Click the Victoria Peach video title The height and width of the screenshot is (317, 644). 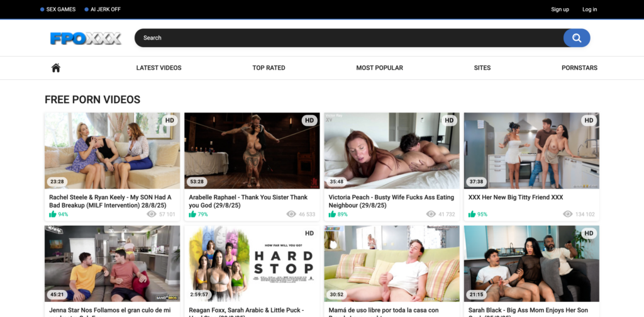point(391,201)
